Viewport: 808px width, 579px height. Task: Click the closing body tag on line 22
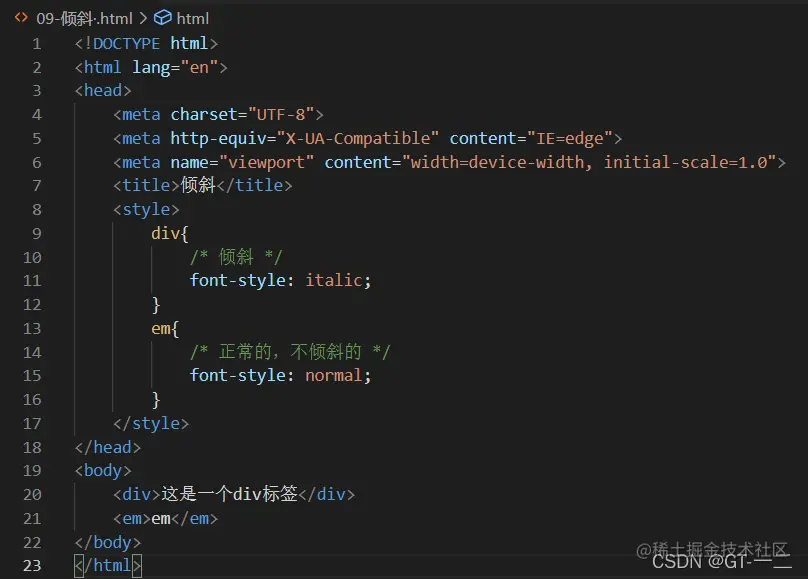(108, 542)
